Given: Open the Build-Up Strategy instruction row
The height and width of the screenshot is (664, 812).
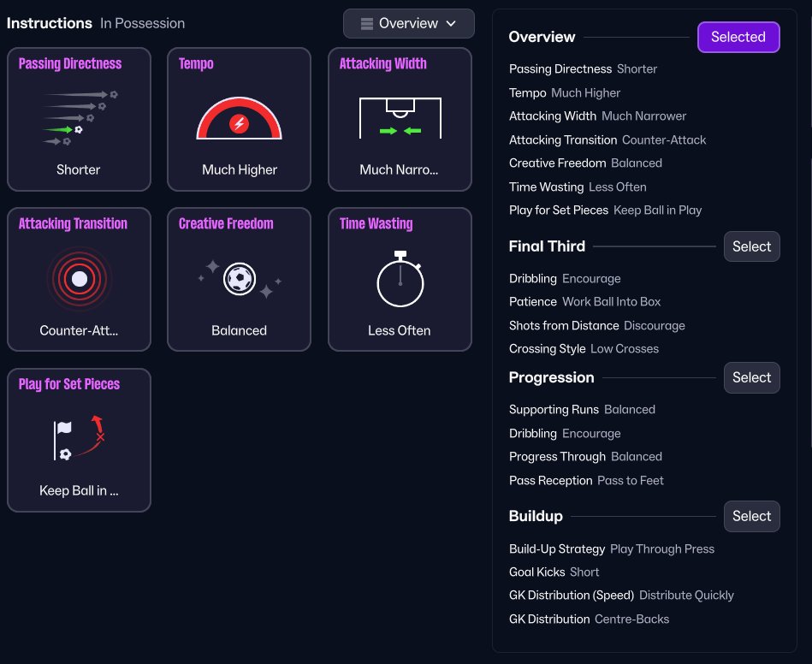Looking at the screenshot, I should pos(611,548).
